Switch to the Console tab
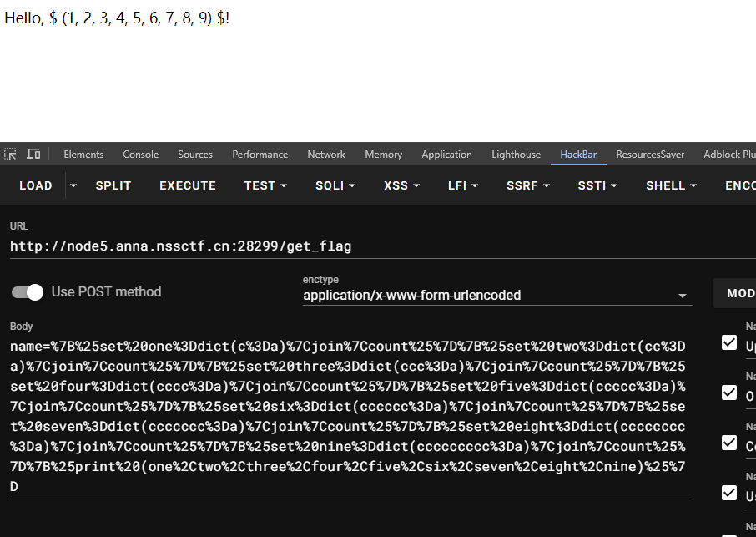756x537 pixels. (x=141, y=155)
